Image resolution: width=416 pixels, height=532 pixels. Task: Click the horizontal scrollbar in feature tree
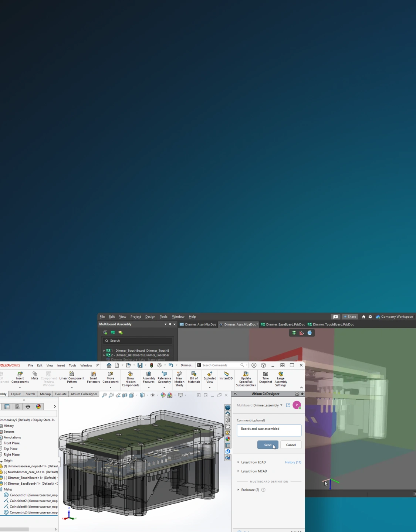tap(15, 529)
